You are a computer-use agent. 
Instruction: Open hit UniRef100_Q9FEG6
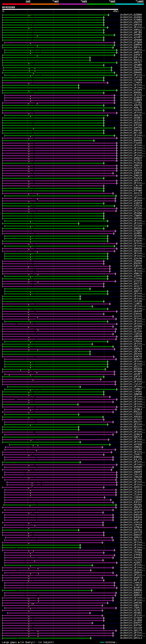point(131,25)
